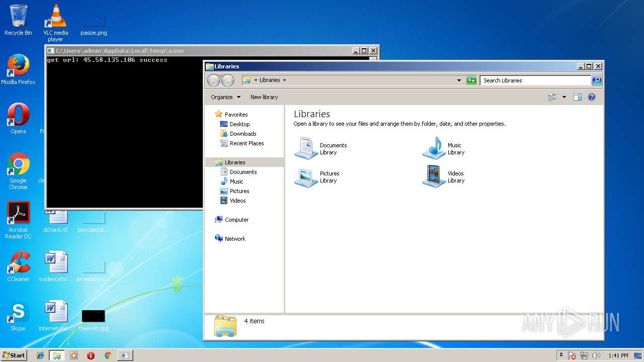Screen dimensions: 644x362
Task: Click the Libraries breadcrumb text
Action: tap(270, 80)
